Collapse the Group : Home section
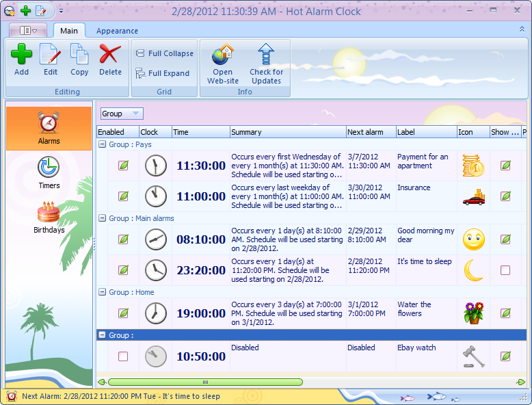The width and height of the screenshot is (532, 405). [x=103, y=292]
